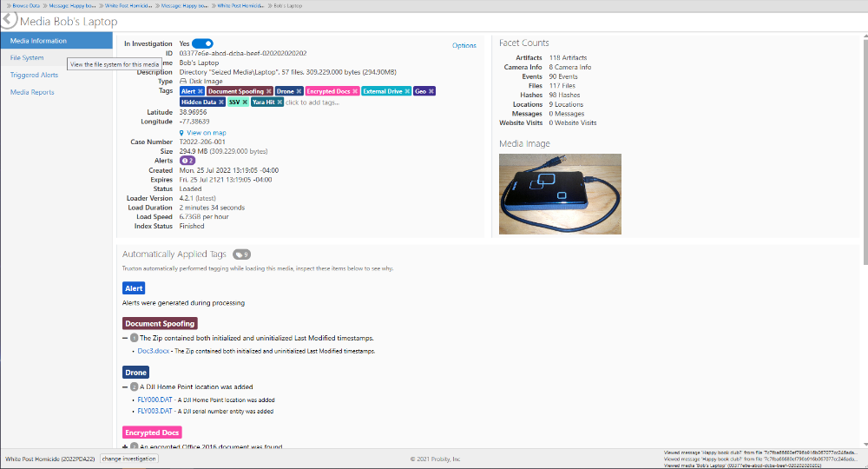Click the change investigation button
Viewport: 868px width, 469px height.
tap(129, 459)
